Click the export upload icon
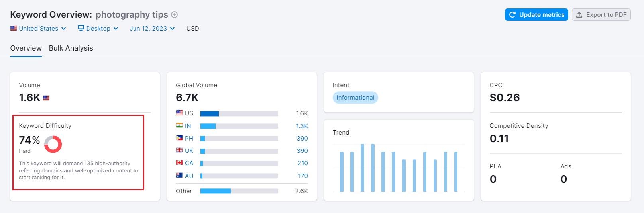This screenshot has height=213, width=644. [x=579, y=15]
